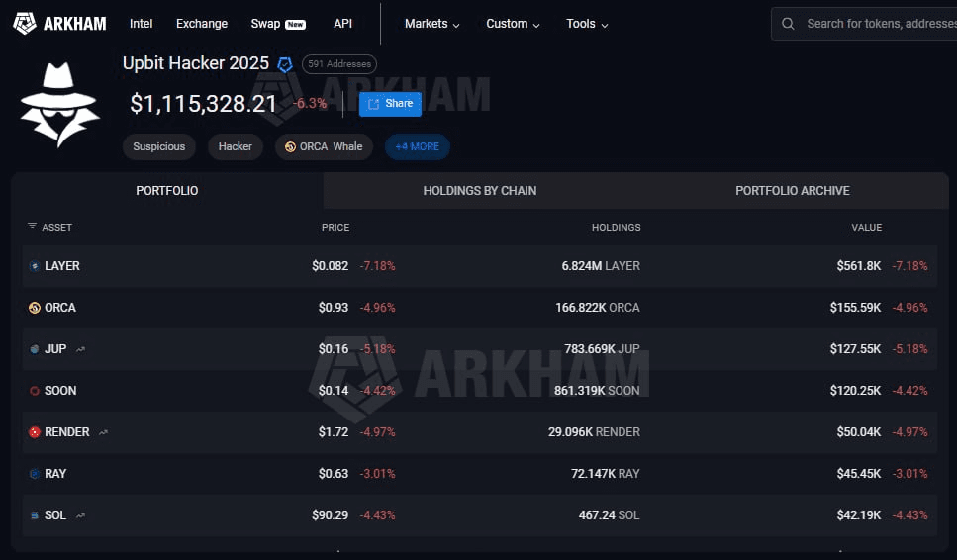Click the SOL token icon
This screenshot has width=957, height=560.
pos(35,515)
